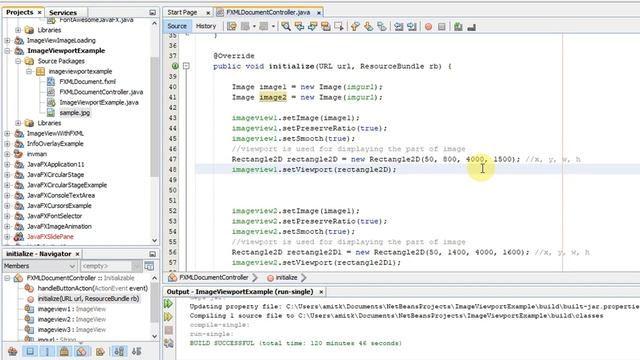Click Javadoc window icon beside the empty filter

[x=149, y=266]
